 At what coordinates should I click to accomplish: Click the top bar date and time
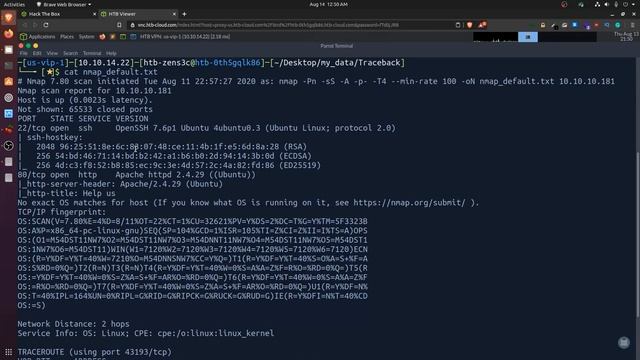[x=329, y=4]
